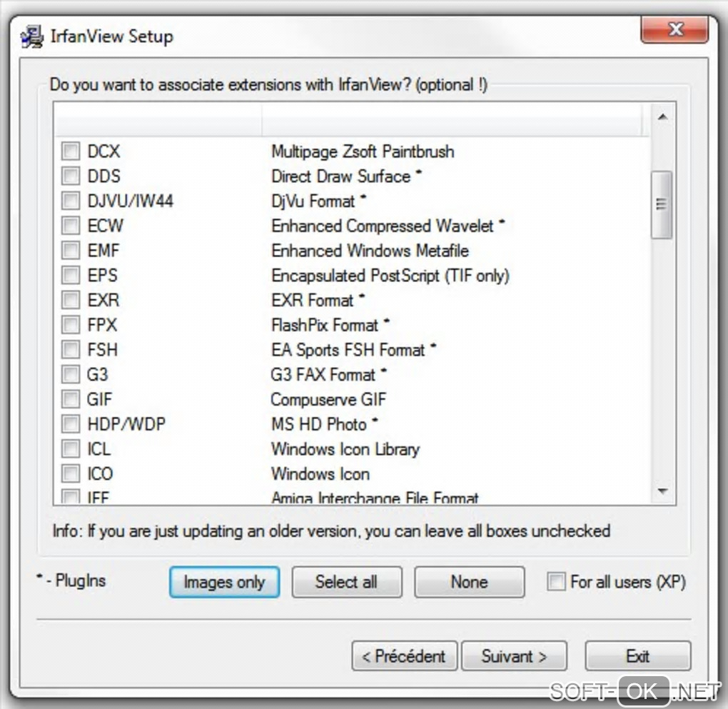Tick the EMF checkbox
Screen dimensions: 728x709
(71, 251)
